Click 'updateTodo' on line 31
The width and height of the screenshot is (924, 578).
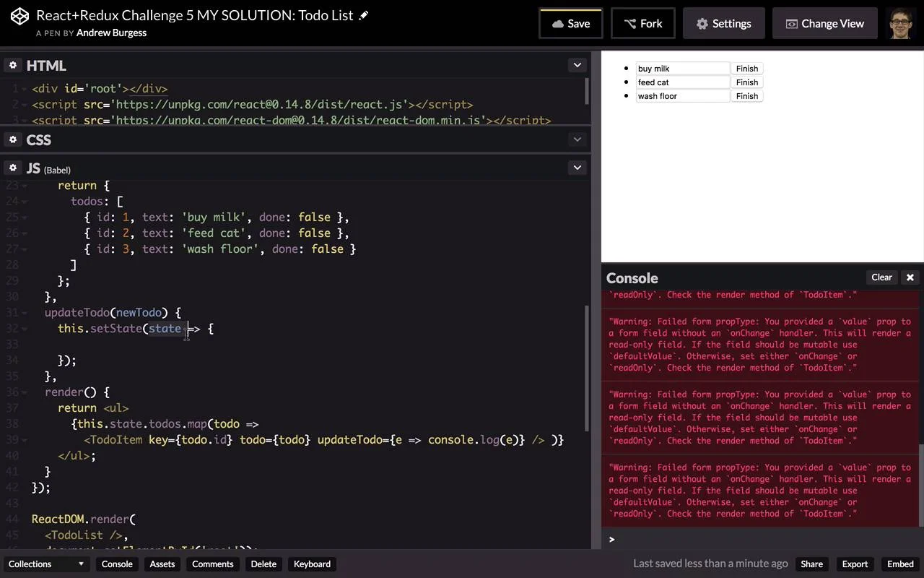77,313
